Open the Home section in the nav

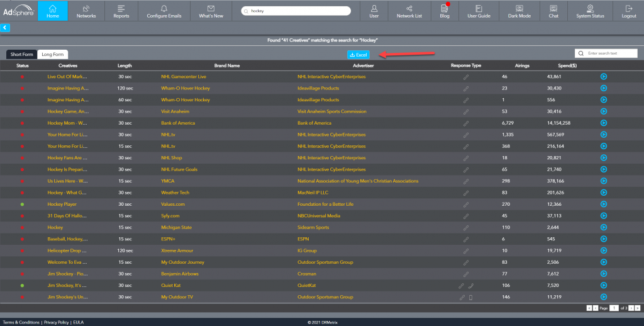pos(53,11)
